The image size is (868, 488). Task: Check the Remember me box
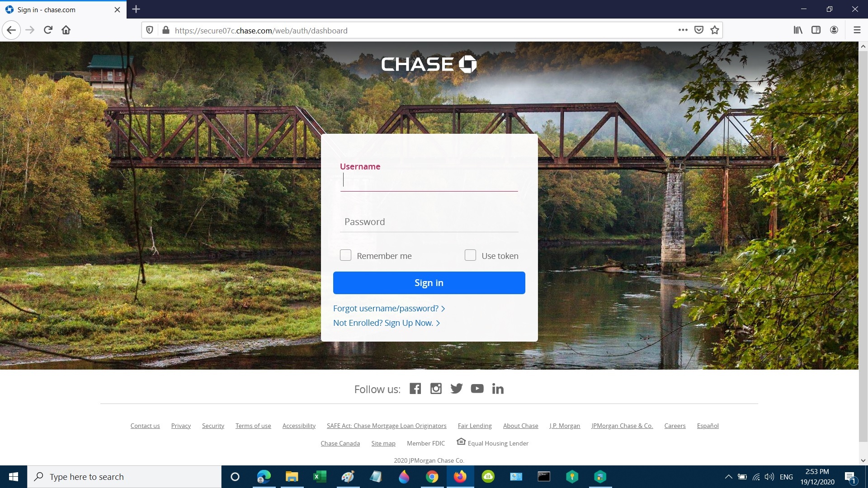[x=345, y=255]
